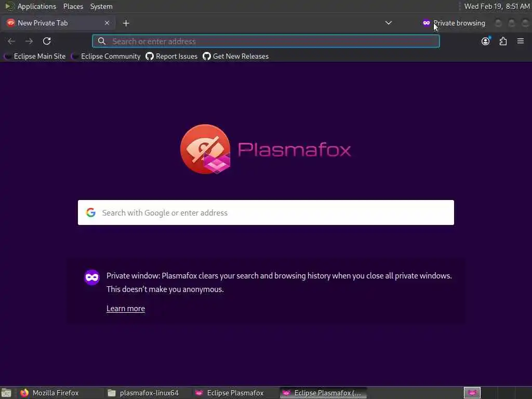
Task: Open the account profile icon
Action: coord(486,41)
